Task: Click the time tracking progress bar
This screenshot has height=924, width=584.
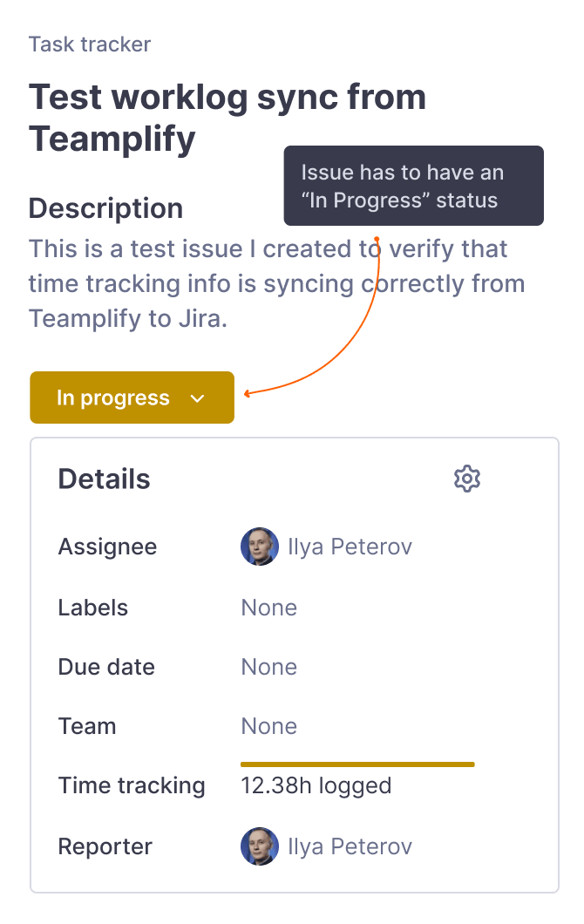Action: click(x=357, y=764)
